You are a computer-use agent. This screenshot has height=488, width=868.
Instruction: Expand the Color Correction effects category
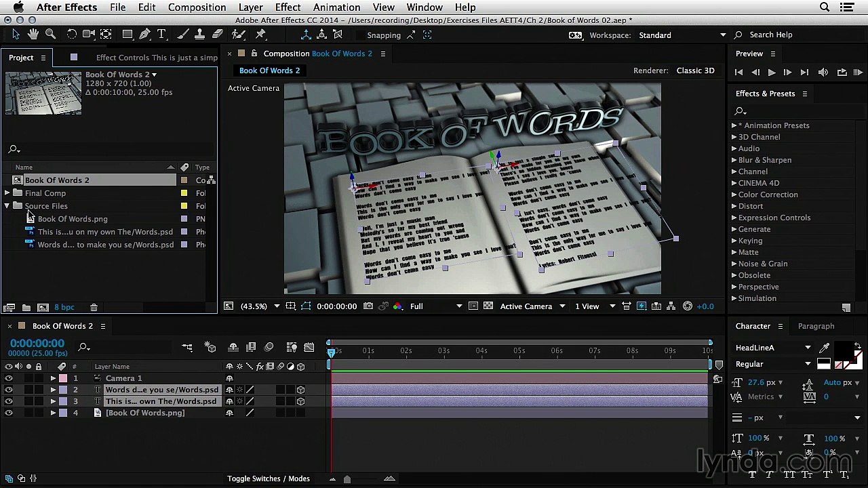(734, 195)
